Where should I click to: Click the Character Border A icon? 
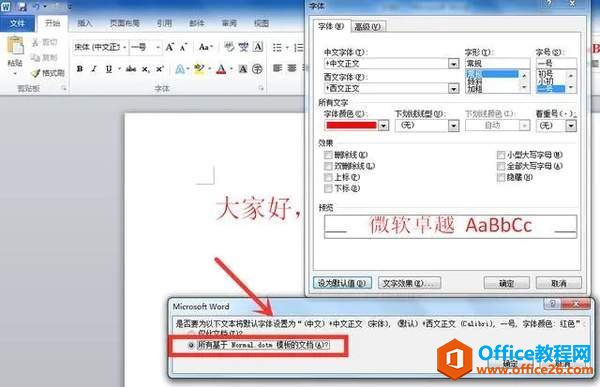point(258,47)
